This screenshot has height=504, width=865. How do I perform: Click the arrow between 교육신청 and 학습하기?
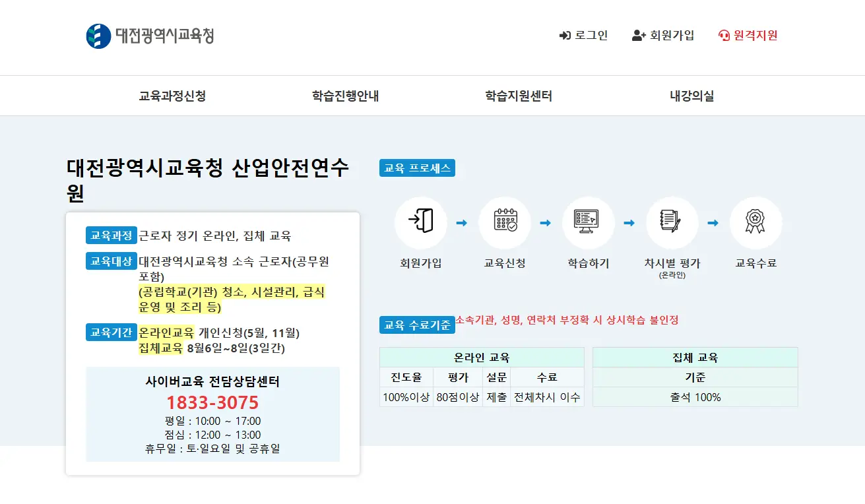[x=546, y=222]
